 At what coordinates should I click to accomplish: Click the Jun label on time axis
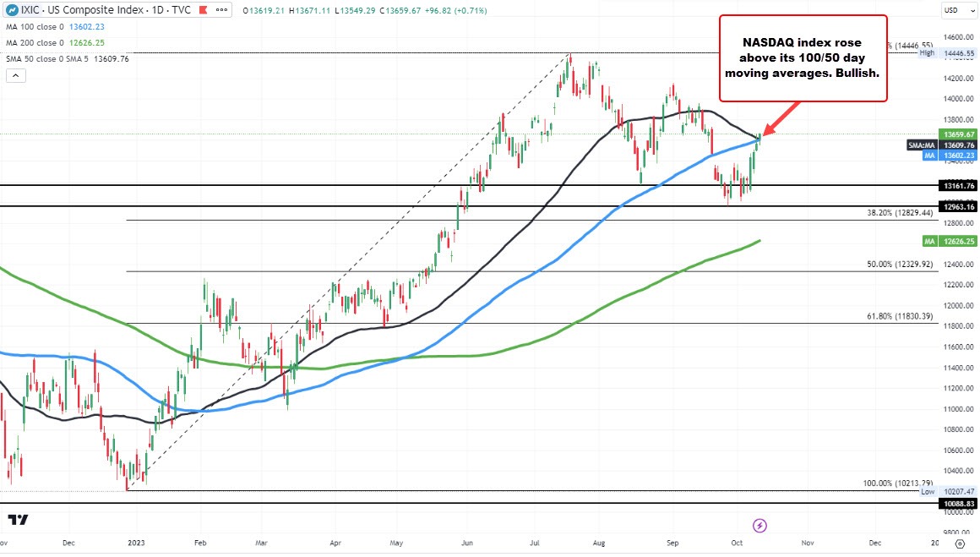click(x=467, y=543)
